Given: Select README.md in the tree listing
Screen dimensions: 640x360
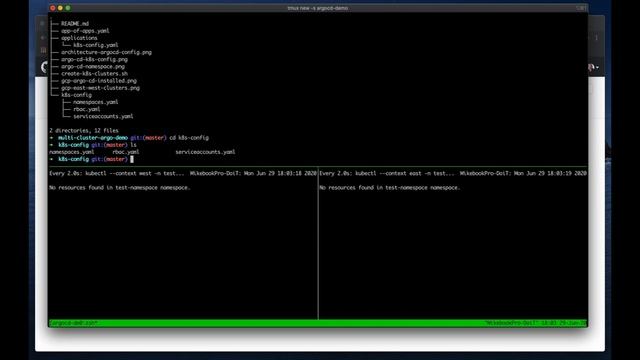Looking at the screenshot, I should pos(75,24).
